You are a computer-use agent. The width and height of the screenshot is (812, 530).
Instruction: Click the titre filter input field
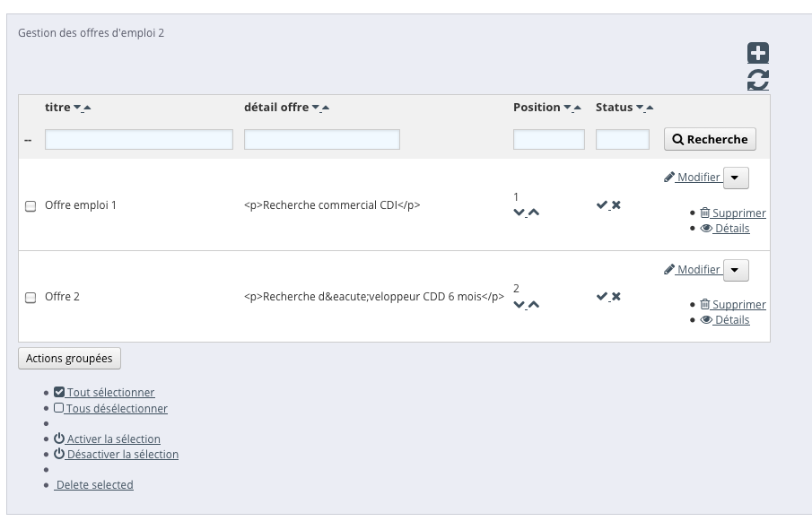[139, 140]
